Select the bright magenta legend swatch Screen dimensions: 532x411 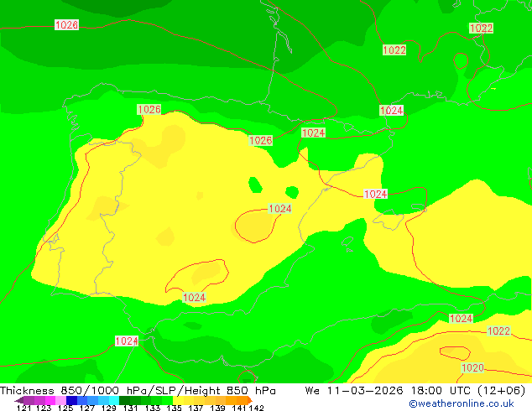coord(50,400)
